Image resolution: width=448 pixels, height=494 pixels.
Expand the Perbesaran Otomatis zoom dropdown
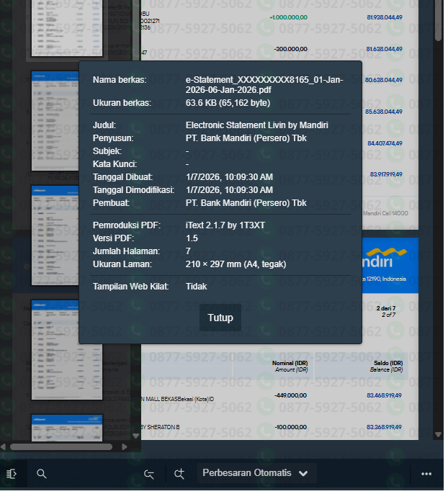point(256,473)
